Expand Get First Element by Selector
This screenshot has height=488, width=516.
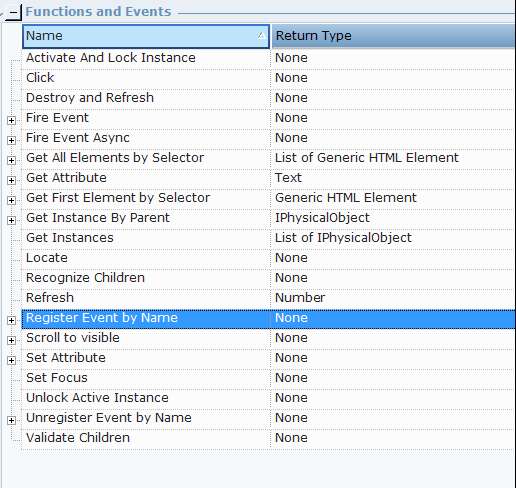point(12,200)
